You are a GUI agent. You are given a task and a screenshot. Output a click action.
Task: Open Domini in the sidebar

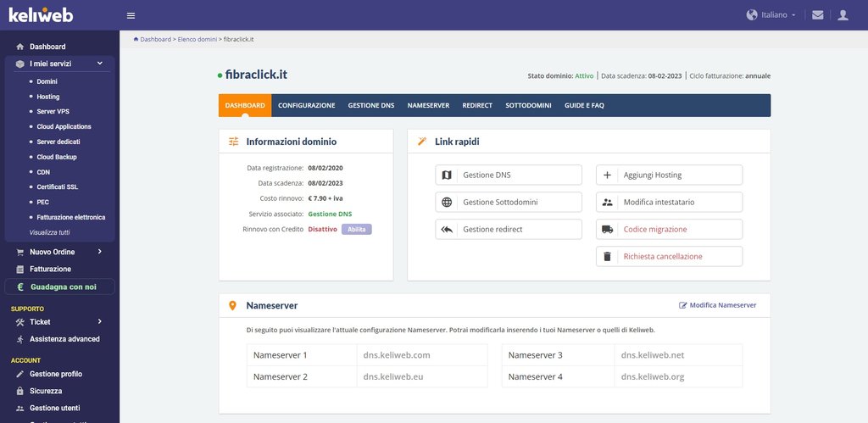[47, 81]
